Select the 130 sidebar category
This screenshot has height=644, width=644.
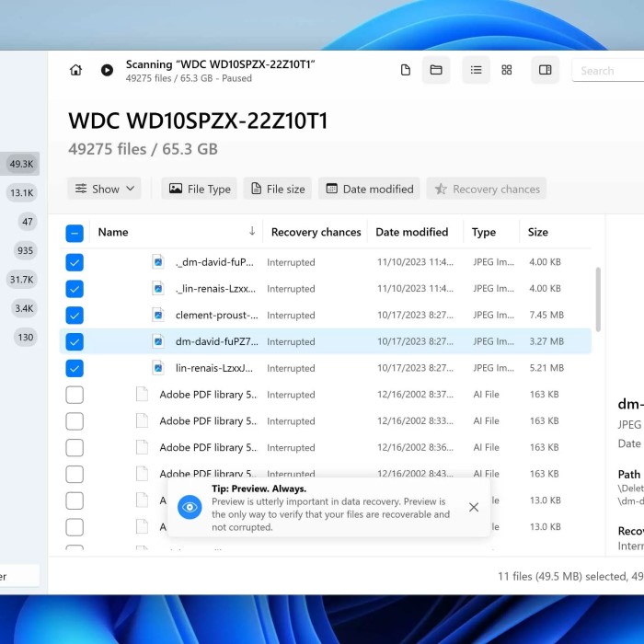point(25,338)
